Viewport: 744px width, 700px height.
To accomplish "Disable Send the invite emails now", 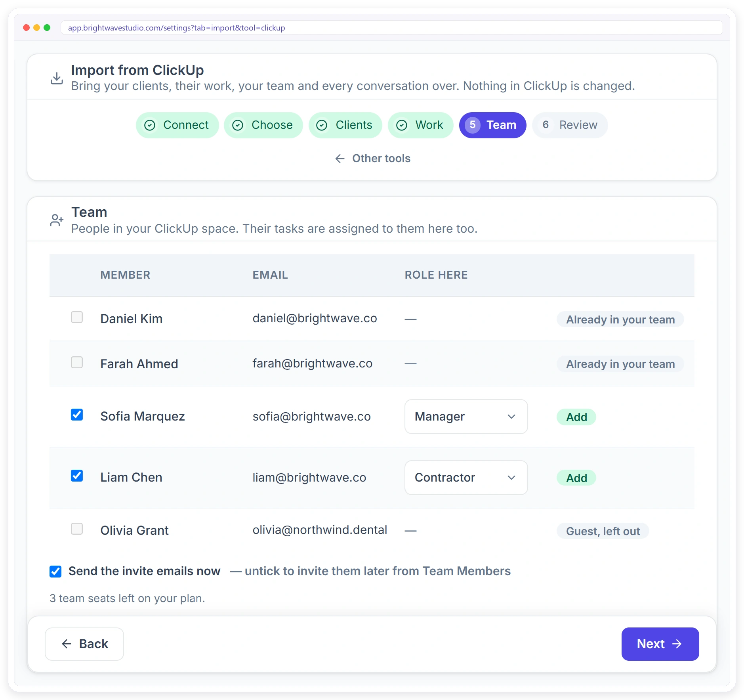I will pos(55,571).
